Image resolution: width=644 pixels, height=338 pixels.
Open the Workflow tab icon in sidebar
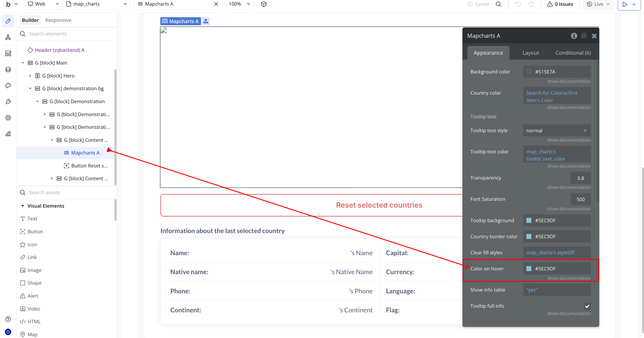pos(8,38)
